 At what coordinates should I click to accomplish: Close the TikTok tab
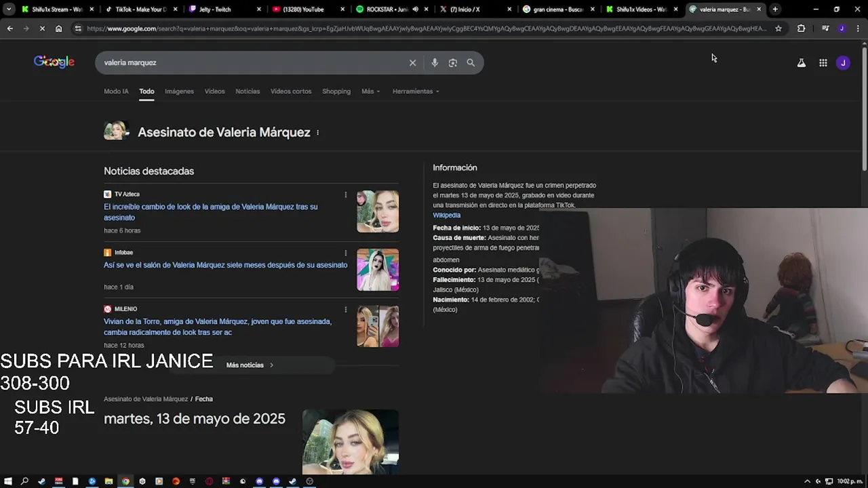[176, 9]
